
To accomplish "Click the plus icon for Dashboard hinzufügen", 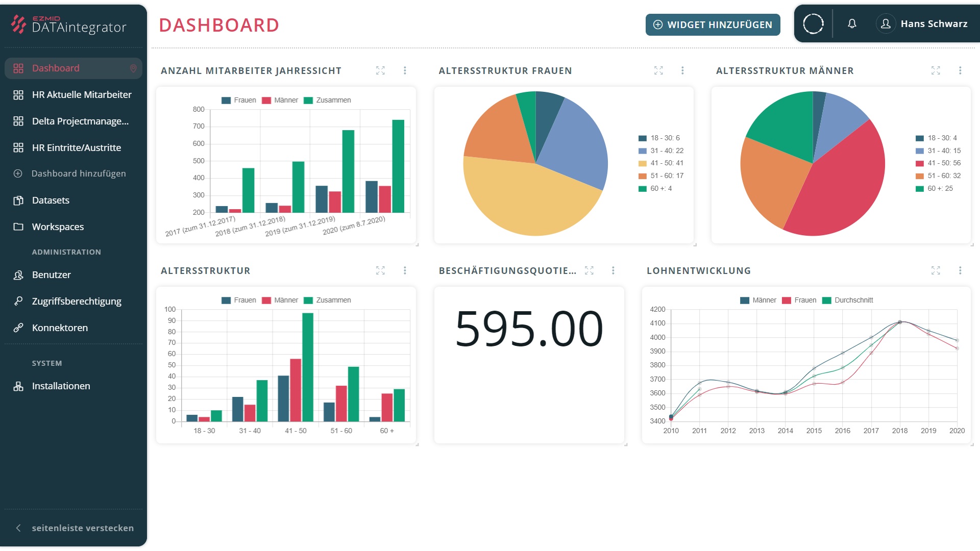I will 18,173.
